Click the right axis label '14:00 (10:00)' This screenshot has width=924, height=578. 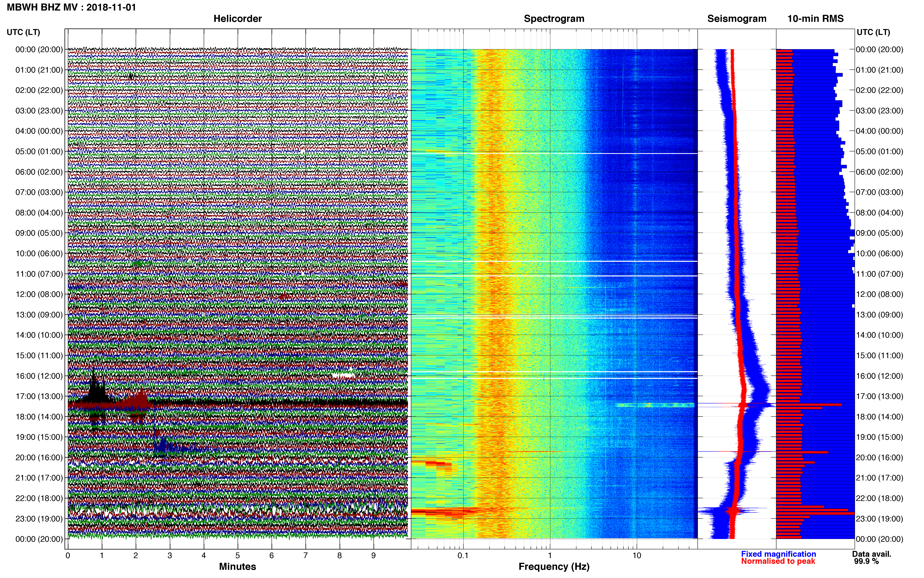880,335
